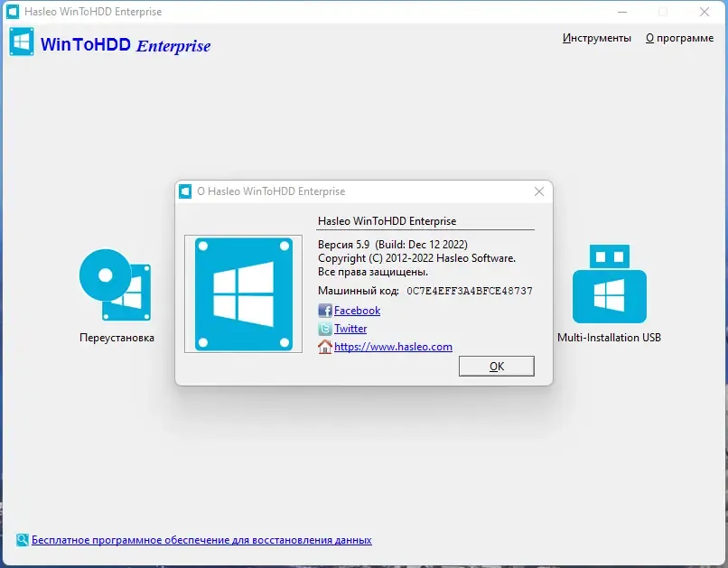This screenshot has height=568, width=728.
Task: Click the Copyright 2012-2022 Hasleo Software text
Action: [x=417, y=258]
